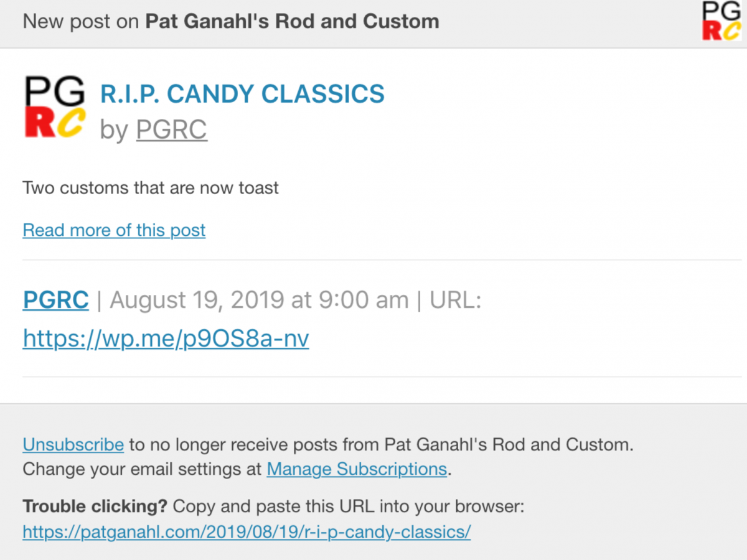747x560 pixels.
Task: Follow the 'Read more of this post' link
Action: tap(114, 230)
